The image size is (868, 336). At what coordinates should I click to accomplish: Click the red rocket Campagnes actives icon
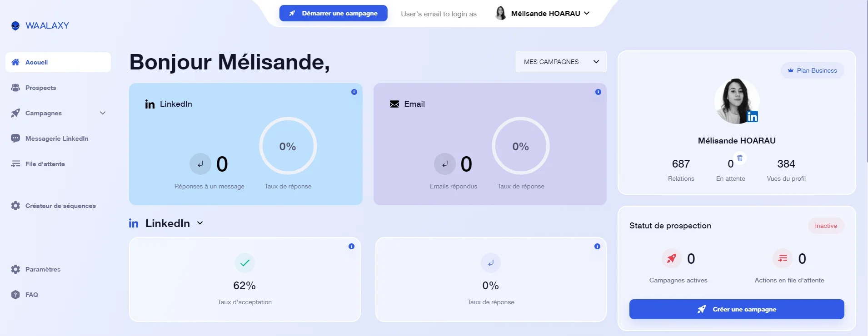click(672, 258)
